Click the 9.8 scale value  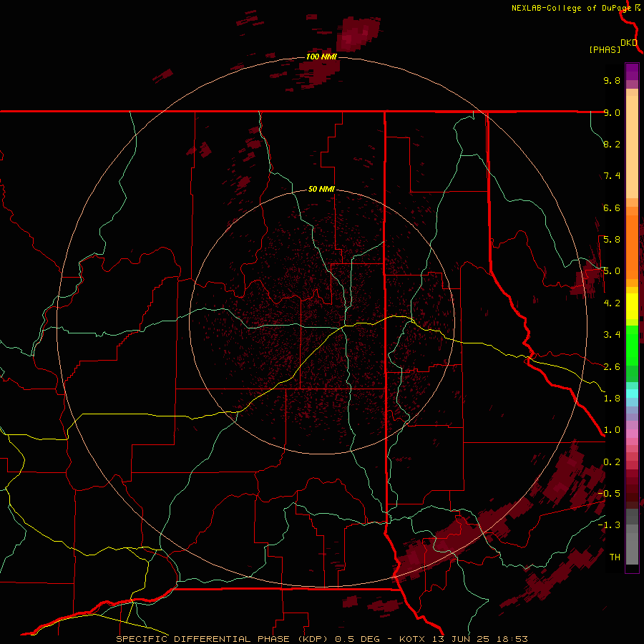point(612,80)
